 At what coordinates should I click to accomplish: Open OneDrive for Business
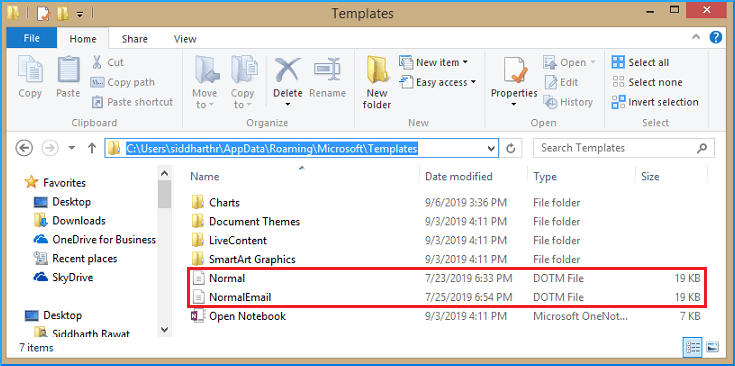[95, 239]
